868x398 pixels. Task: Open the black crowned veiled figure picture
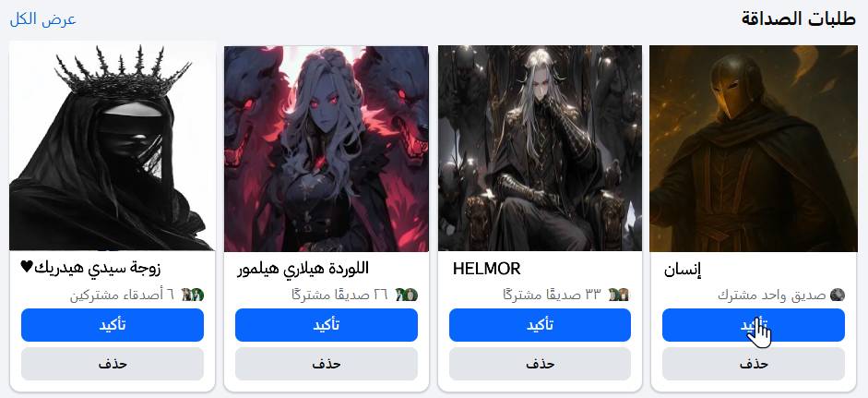tap(113, 146)
